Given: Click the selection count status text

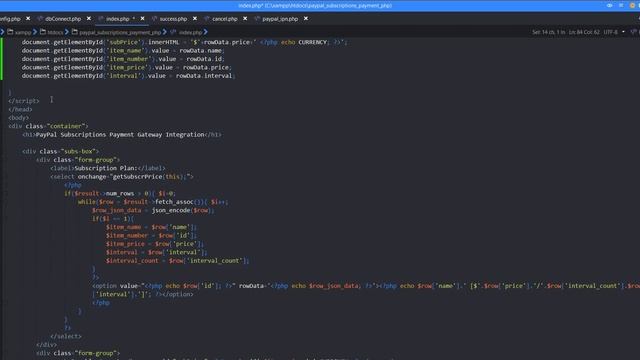Looking at the screenshot, I should click(549, 32).
